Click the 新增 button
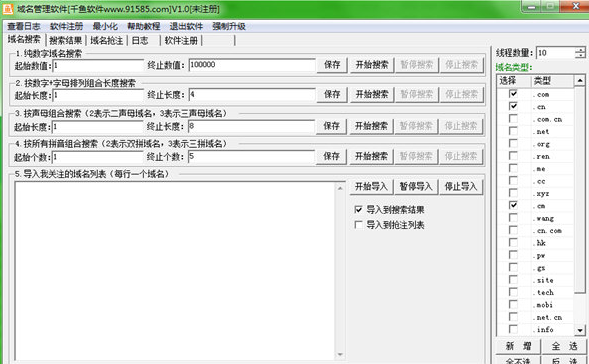Image resolution: width=589 pixels, height=364 pixels. click(518, 346)
